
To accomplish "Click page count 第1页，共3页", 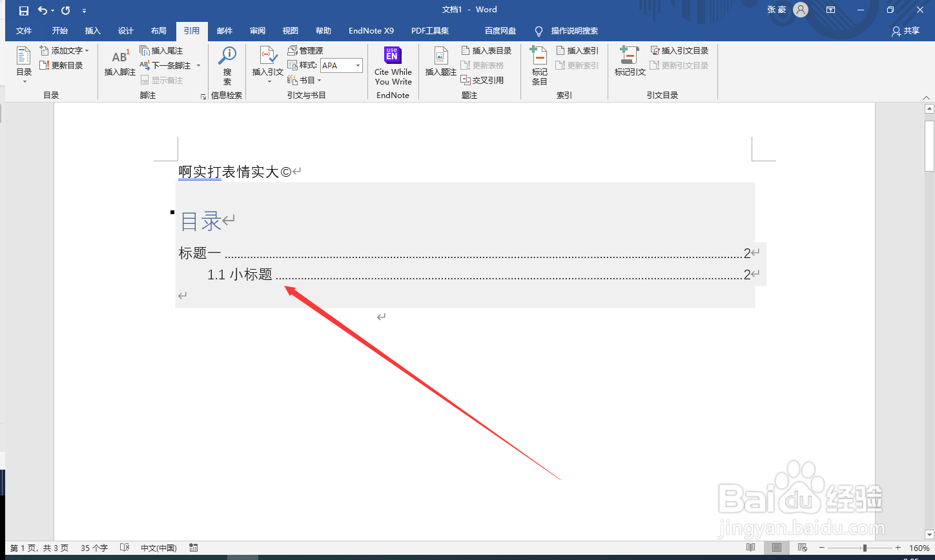I will click(39, 548).
